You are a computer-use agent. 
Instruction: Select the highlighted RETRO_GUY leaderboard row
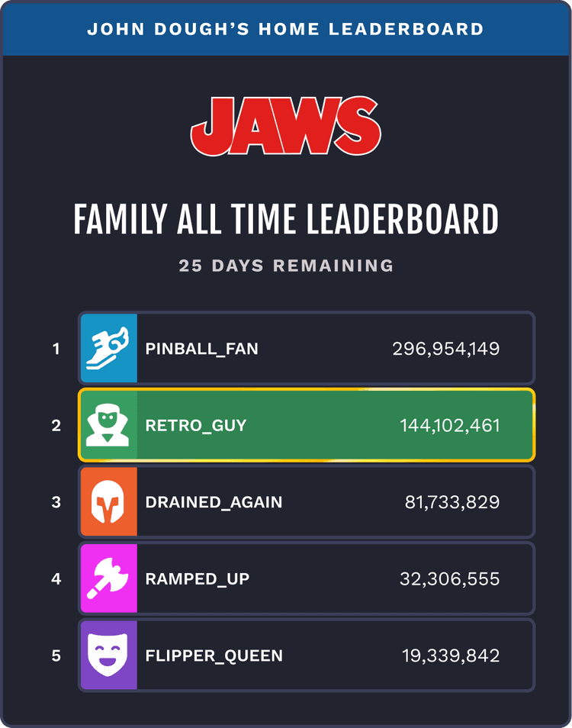click(x=305, y=425)
